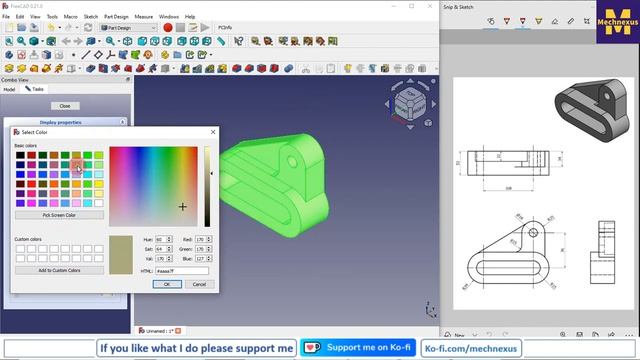Select the white basic color swatch
This screenshot has width=640, height=360.
[x=99, y=203]
